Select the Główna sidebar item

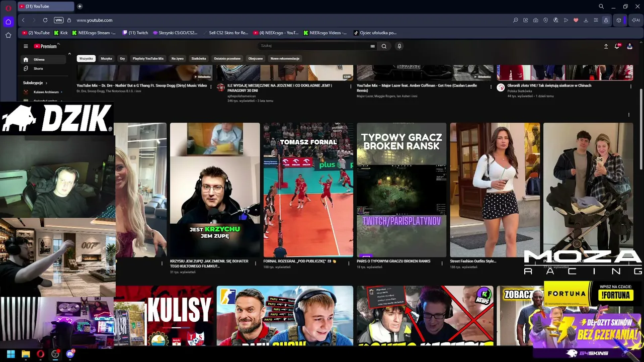coord(44,59)
